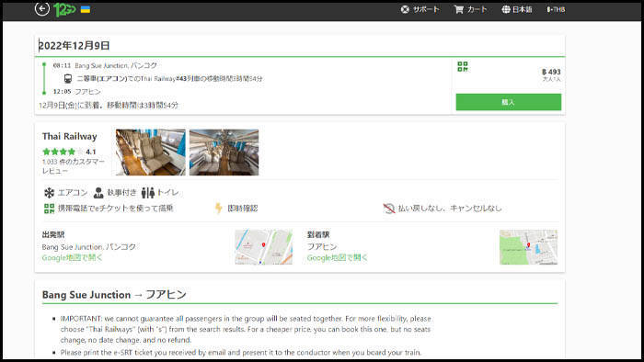Click the Ukraine flag icon
The width and height of the screenshot is (644, 362).
click(86, 9)
